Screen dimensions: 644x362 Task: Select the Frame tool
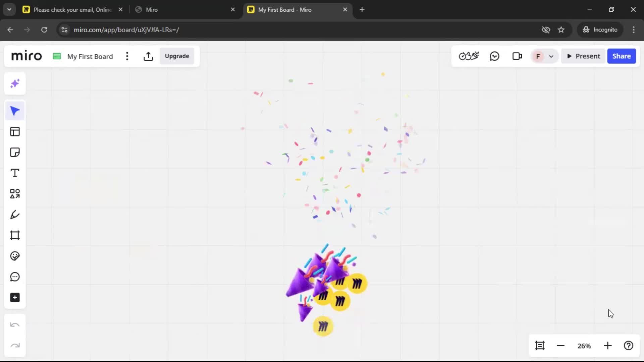click(15, 235)
